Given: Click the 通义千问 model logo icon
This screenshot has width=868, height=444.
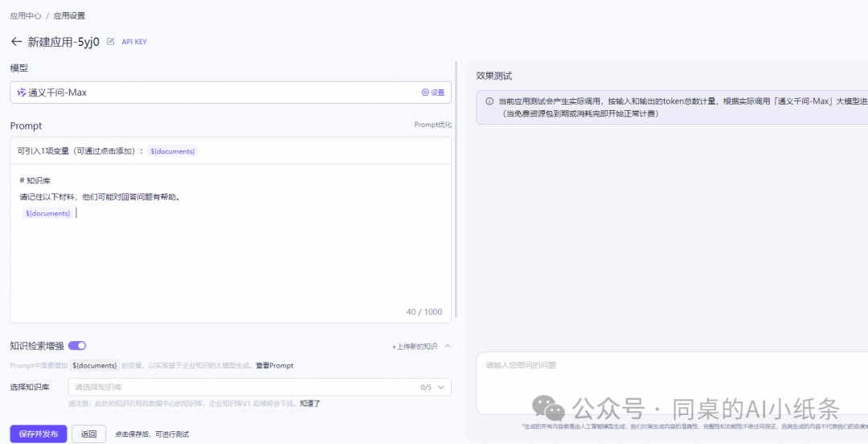Looking at the screenshot, I should point(21,92).
